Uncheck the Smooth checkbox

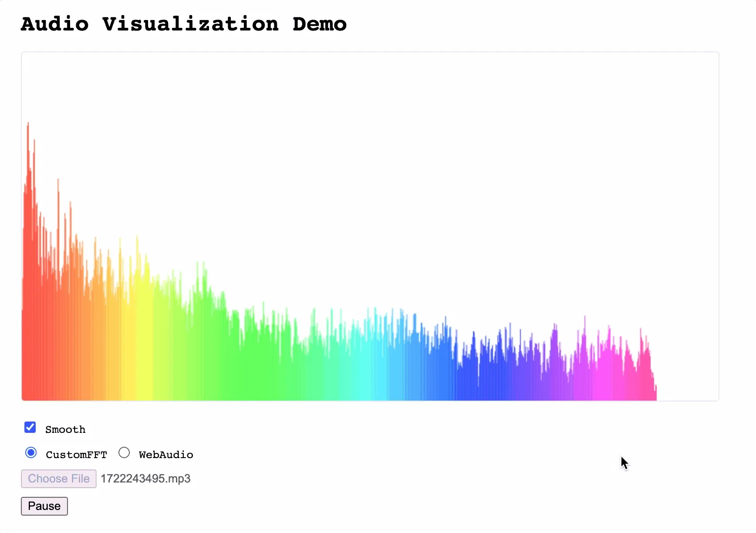tap(30, 428)
